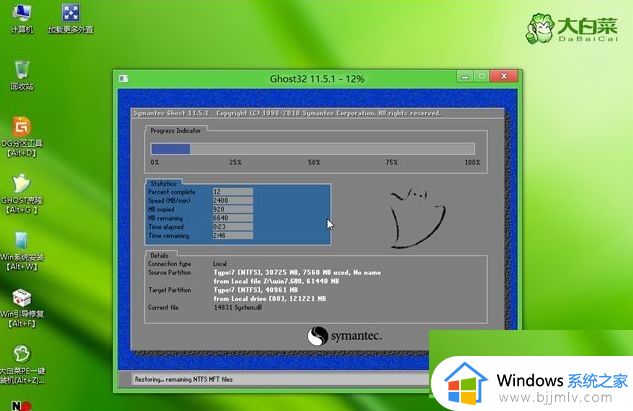Maximize the Ghost32 window

481,76
